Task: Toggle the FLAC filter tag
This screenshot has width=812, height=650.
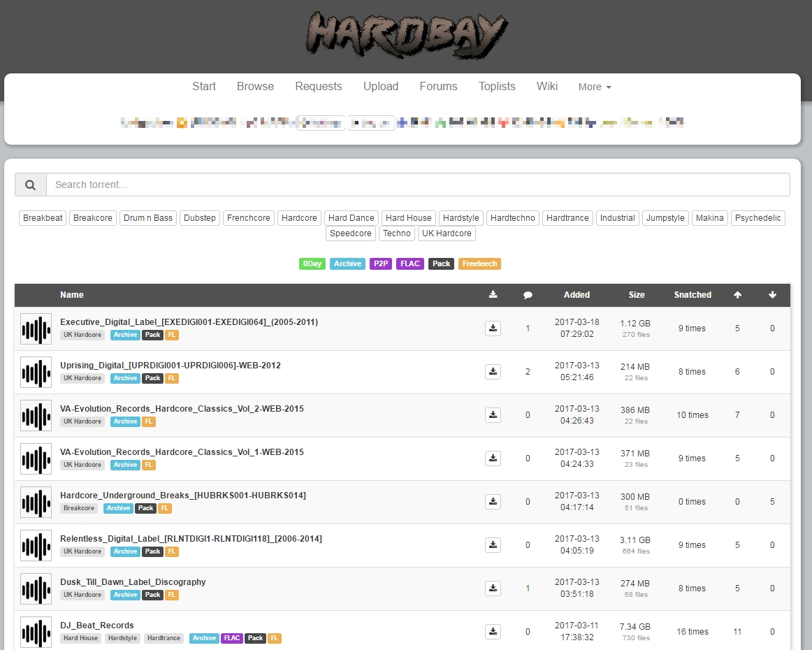Action: coord(409,264)
